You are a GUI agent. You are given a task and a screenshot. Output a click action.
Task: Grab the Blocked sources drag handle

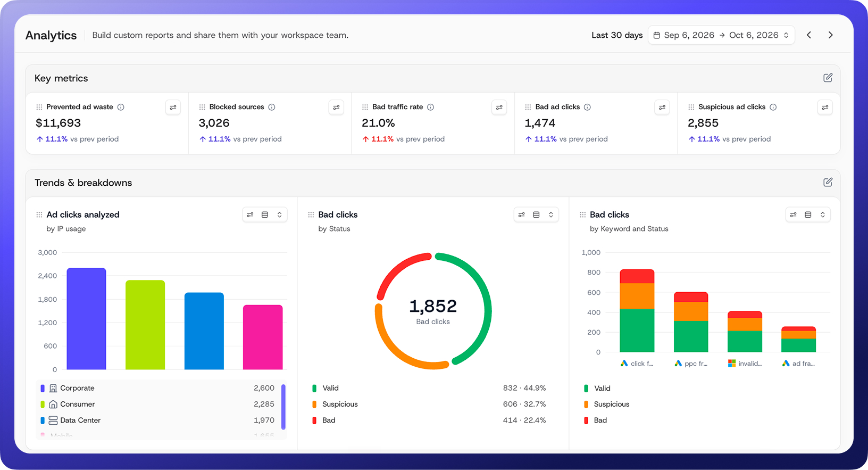202,107
